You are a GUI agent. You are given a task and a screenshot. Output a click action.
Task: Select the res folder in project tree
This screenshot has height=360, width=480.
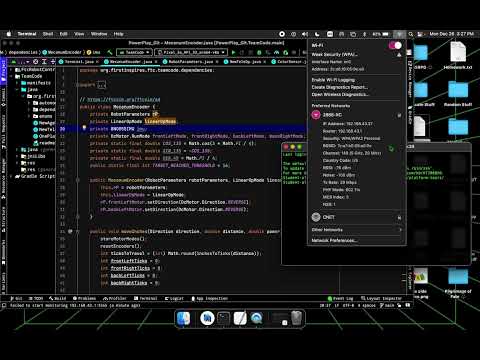click(28, 163)
